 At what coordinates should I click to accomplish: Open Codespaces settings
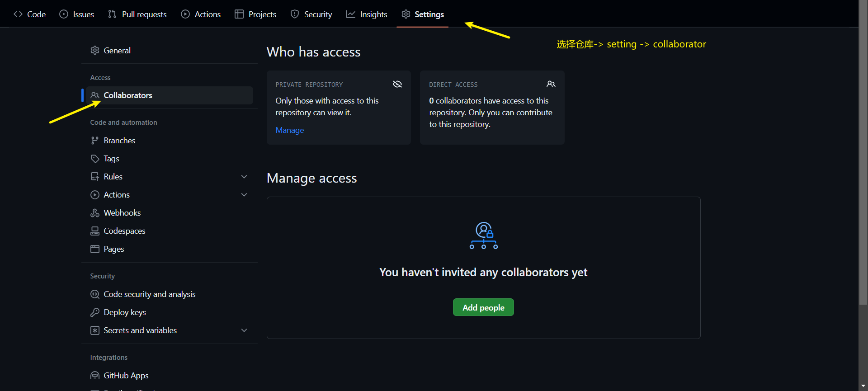[170, 231]
